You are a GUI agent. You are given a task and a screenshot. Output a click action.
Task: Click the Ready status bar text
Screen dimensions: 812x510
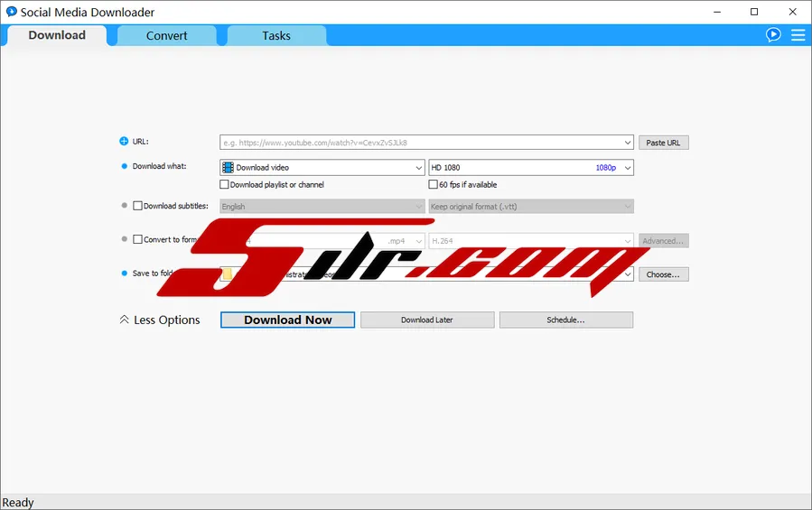tap(18, 502)
